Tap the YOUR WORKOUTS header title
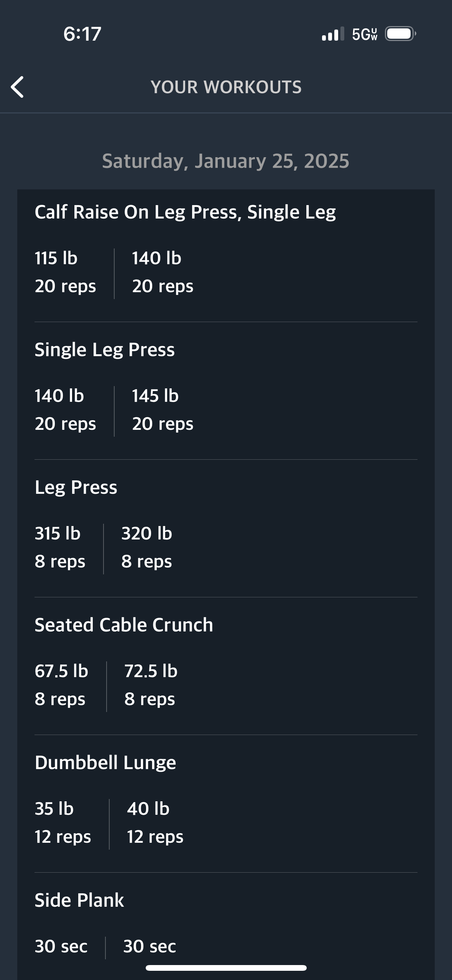This screenshot has width=452, height=980. point(226,87)
